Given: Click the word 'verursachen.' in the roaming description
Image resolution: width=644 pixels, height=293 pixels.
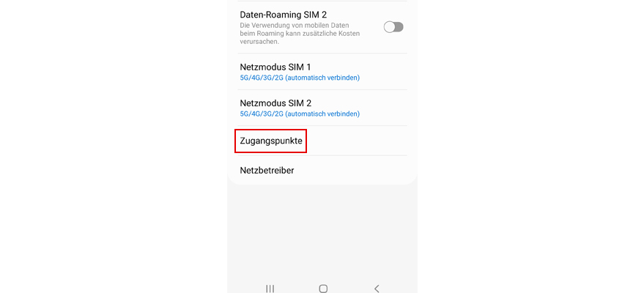Looking at the screenshot, I should (259, 42).
